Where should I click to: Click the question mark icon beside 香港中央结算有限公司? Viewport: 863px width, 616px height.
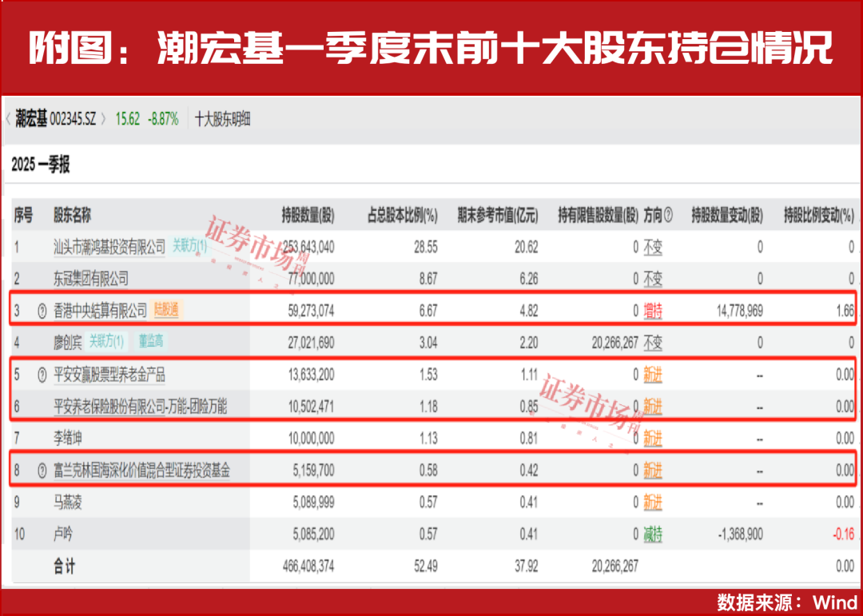(x=42, y=311)
